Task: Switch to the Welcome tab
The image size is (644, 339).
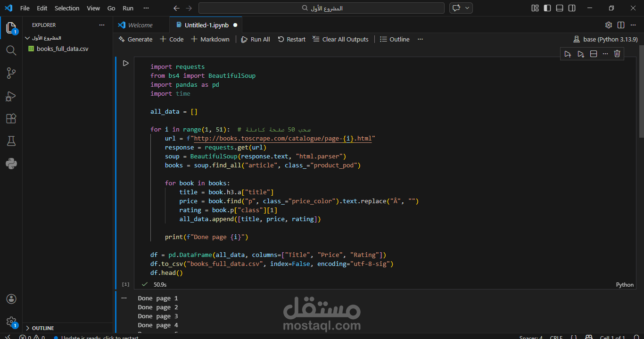Action: [141, 25]
